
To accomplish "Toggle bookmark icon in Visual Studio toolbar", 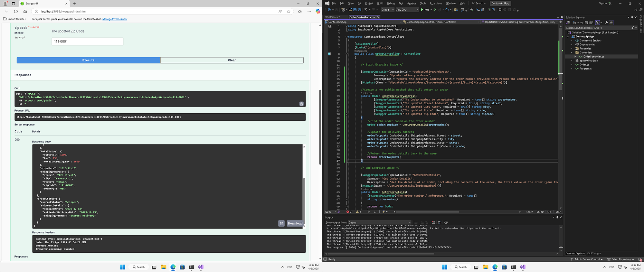I will point(500,10).
